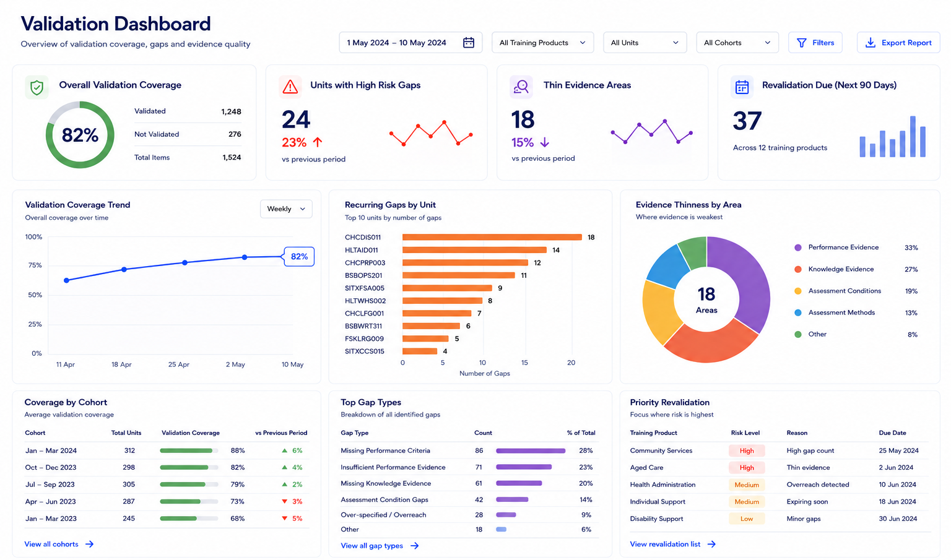Expand the All Cohorts dropdown

[x=737, y=43]
